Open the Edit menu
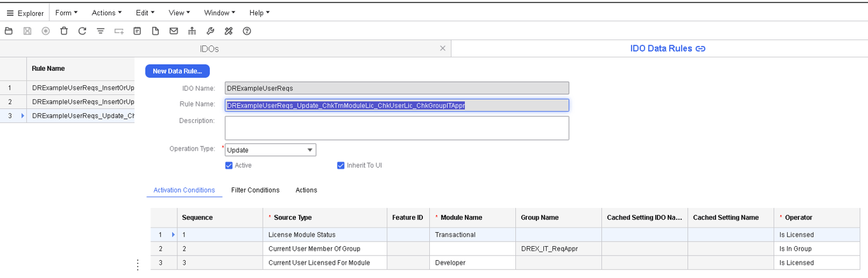Image resolution: width=868 pixels, height=278 pixels. 145,13
